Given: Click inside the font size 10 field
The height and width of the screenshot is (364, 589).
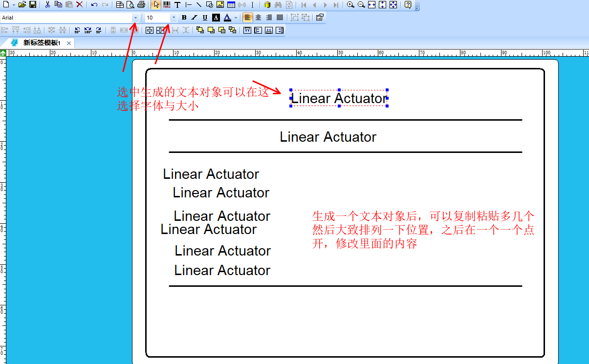Looking at the screenshot, I should point(157,18).
